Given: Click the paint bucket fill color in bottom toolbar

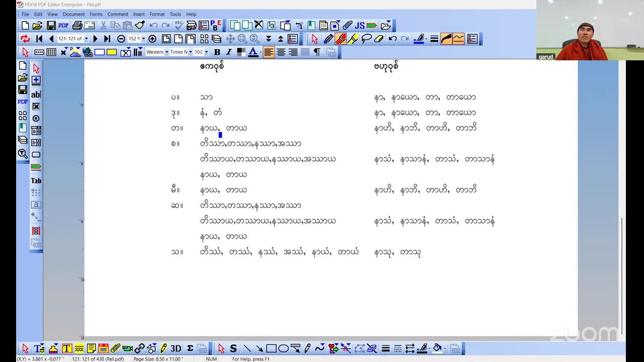Looking at the screenshot, I should point(437,348).
